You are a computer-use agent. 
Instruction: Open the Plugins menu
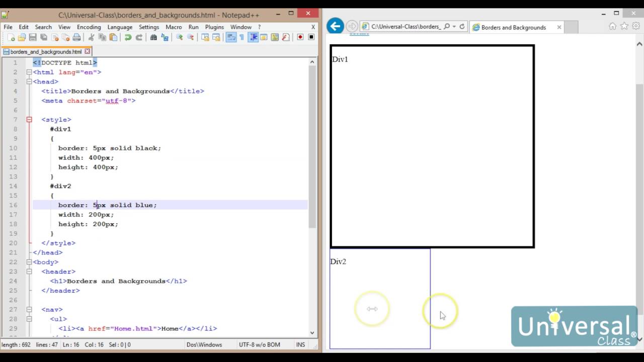pyautogui.click(x=214, y=27)
